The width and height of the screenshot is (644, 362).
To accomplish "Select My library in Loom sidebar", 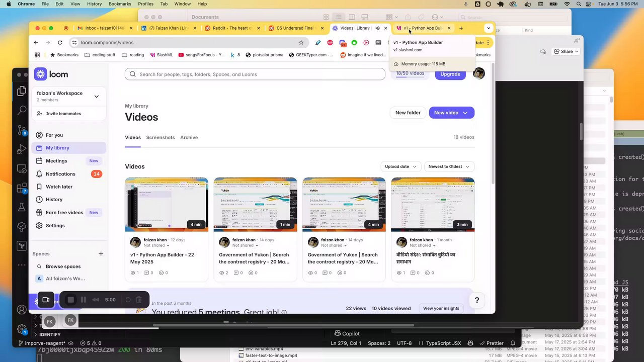I will tap(68, 148).
